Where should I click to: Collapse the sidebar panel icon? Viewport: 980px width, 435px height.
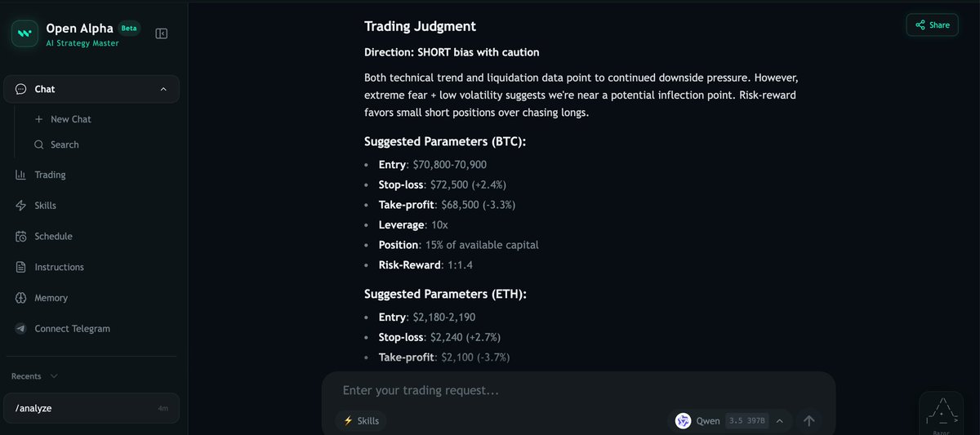click(x=162, y=33)
